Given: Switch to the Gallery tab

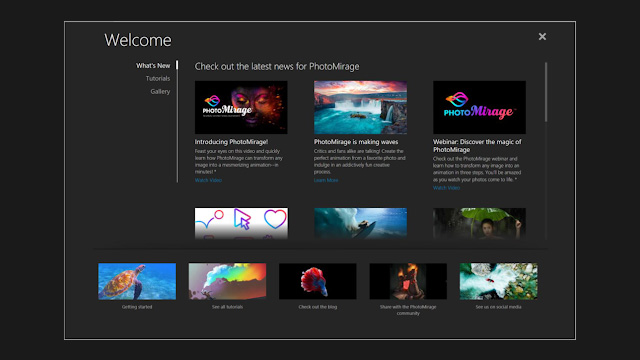Looking at the screenshot, I should [160, 91].
